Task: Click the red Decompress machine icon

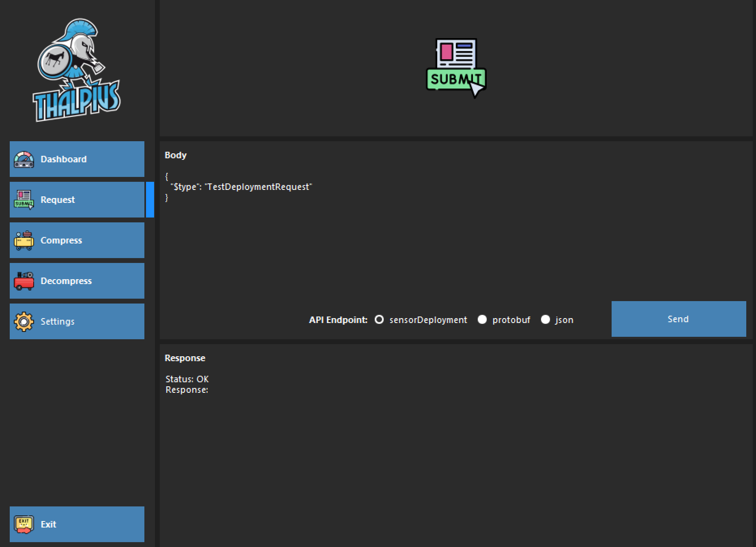Action: [24, 281]
